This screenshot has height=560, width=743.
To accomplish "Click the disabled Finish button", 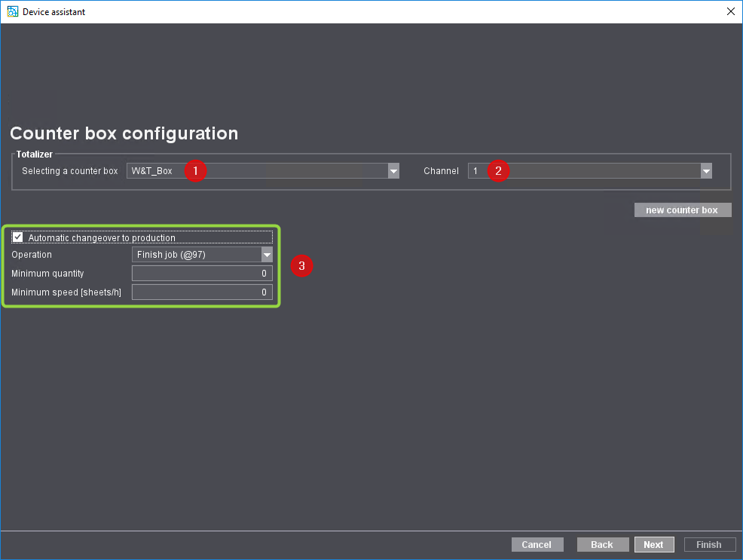I will tap(709, 544).
